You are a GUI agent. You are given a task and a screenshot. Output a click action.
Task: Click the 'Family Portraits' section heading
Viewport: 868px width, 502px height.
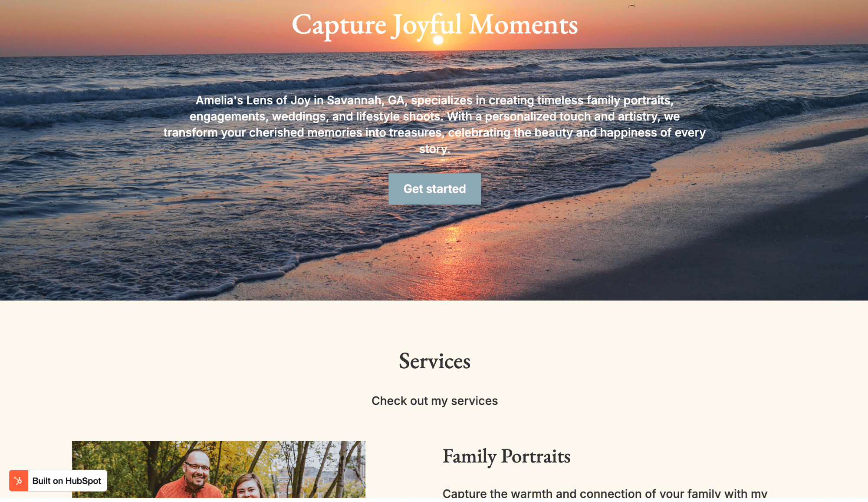[506, 456]
